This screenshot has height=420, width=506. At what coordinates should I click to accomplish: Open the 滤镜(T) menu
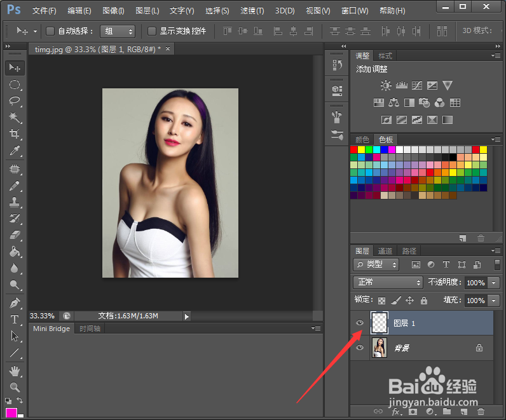[x=252, y=11]
